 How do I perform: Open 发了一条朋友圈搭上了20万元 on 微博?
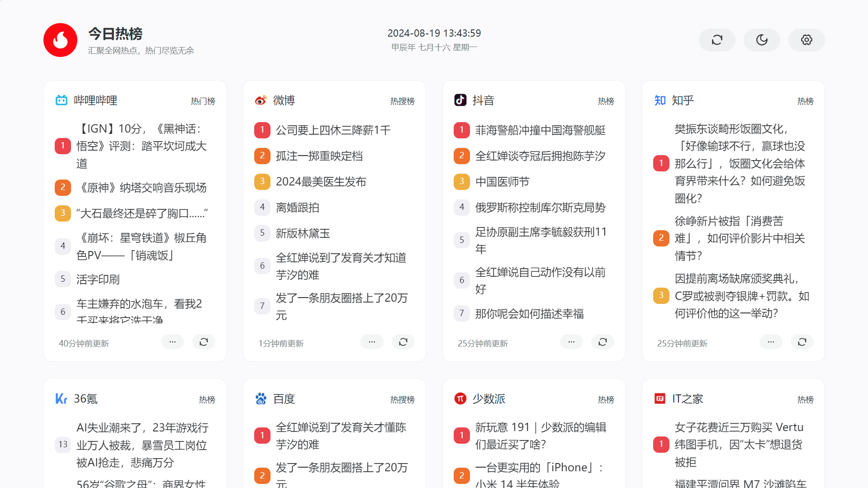pos(342,306)
